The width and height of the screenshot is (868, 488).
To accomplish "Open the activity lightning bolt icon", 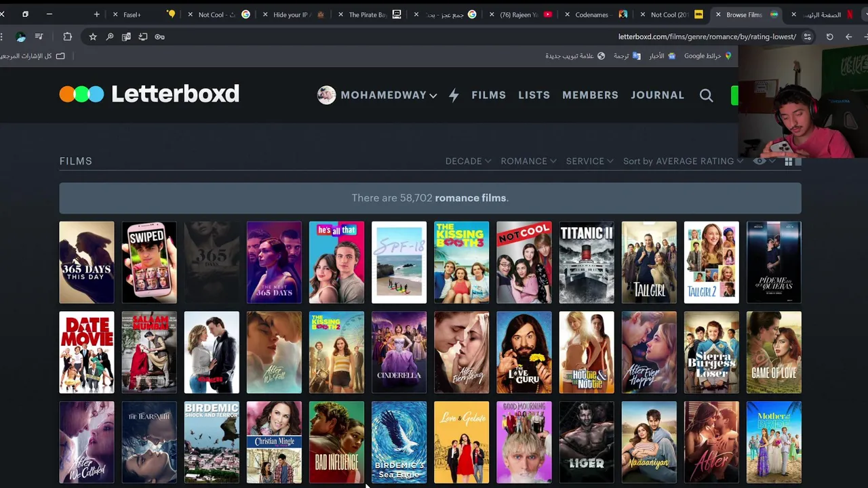I will coord(454,96).
